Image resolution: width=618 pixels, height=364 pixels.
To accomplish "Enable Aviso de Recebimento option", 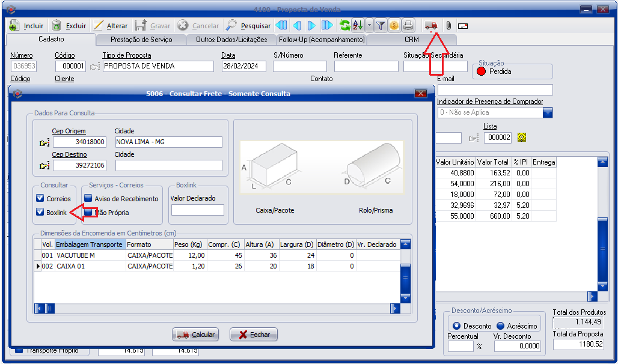I will [x=88, y=199].
